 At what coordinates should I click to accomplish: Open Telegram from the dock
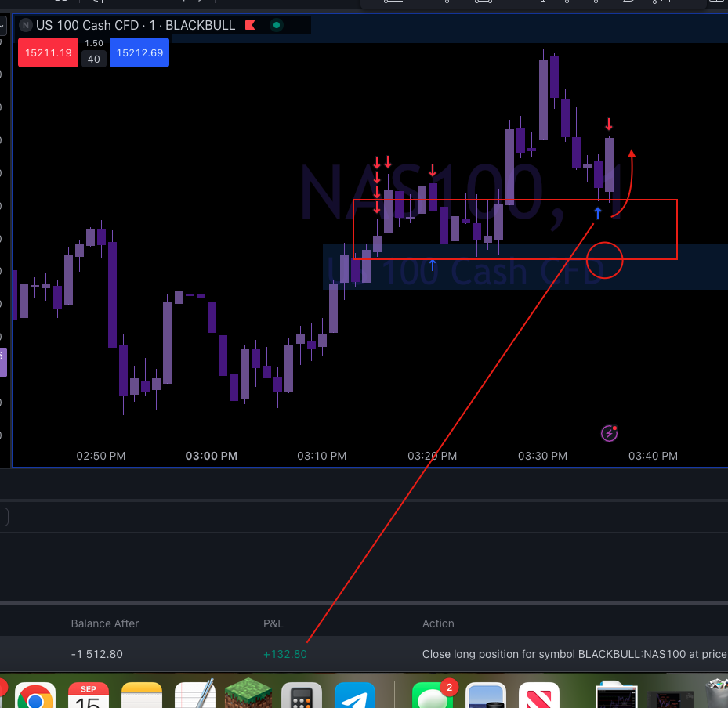[x=355, y=694]
